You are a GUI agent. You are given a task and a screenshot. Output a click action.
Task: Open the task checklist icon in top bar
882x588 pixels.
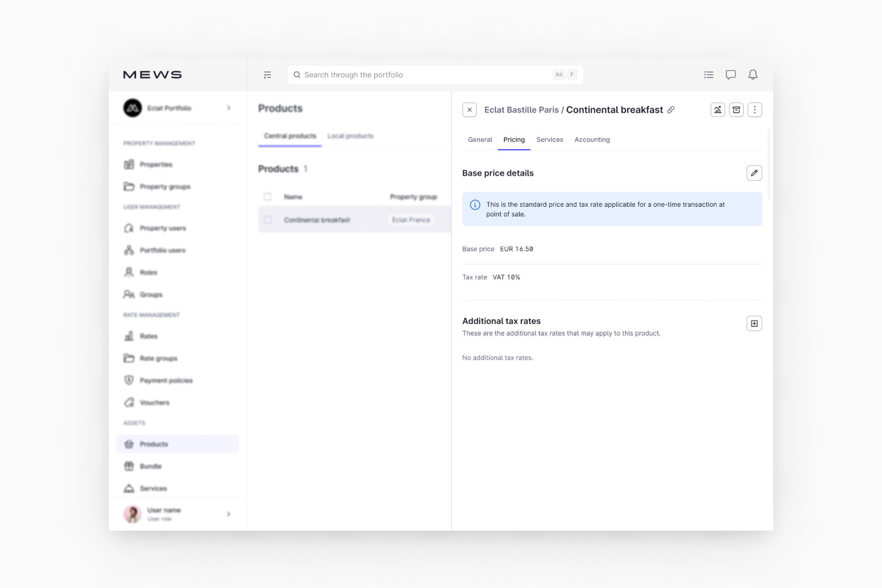point(709,75)
